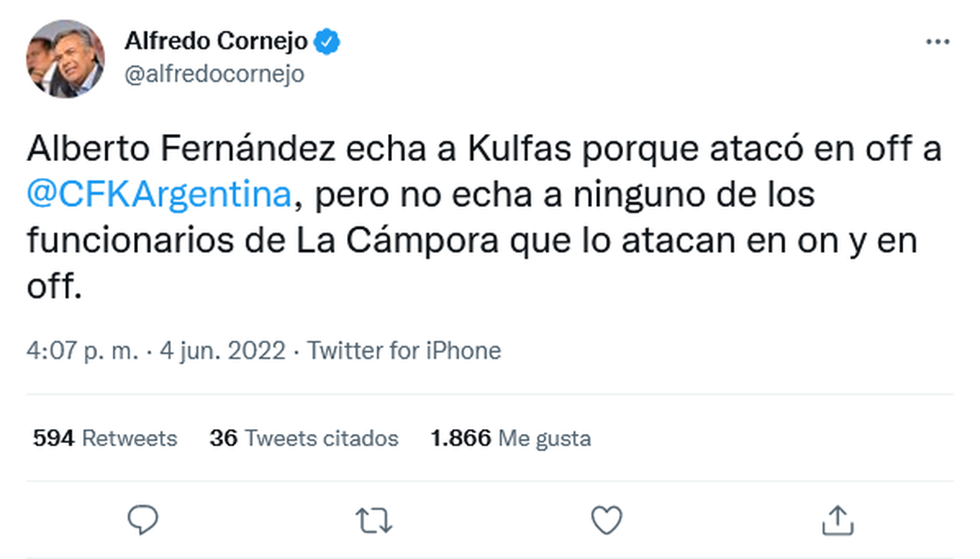This screenshot has height=559, width=980.
Task: Click the Twitter for iPhone source link
Action: point(403,351)
